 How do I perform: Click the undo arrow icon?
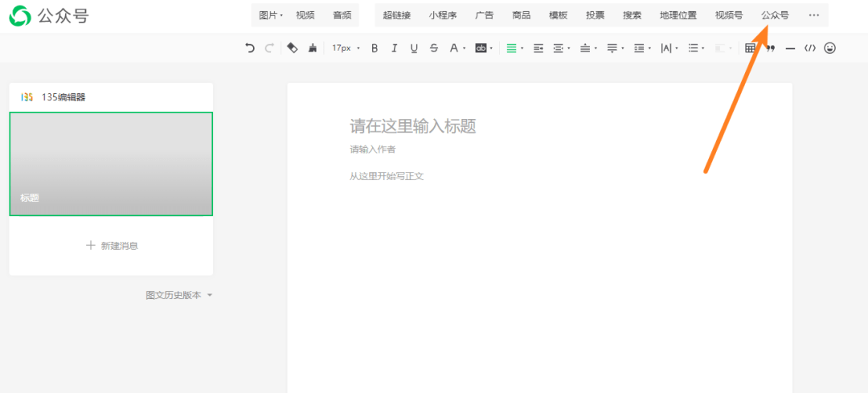pos(250,48)
